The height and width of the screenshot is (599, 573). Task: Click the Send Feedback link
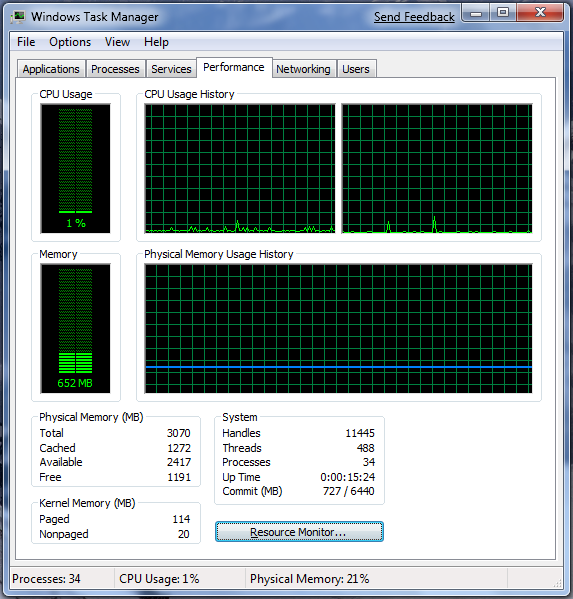pos(414,17)
